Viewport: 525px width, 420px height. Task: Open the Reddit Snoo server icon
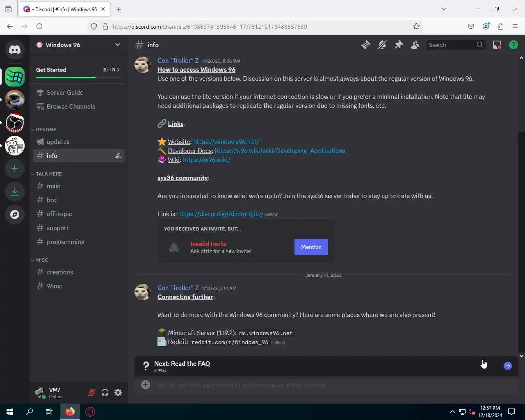click(15, 146)
